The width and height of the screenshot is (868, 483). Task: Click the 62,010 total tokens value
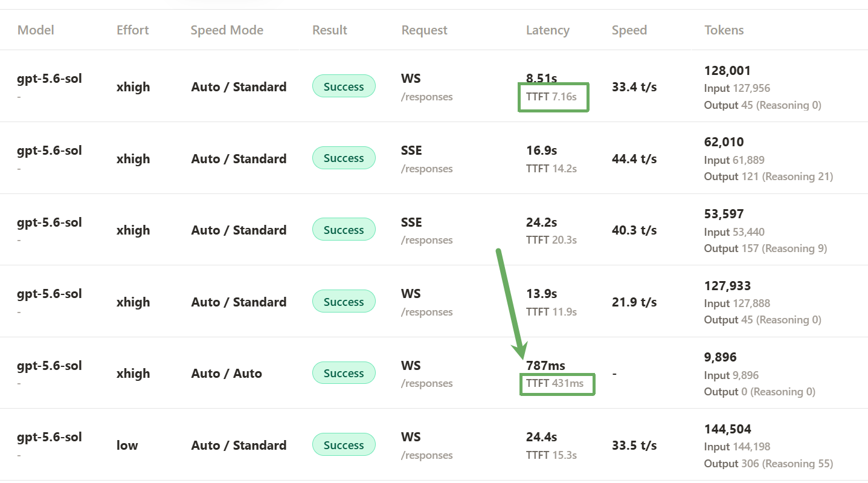pos(724,142)
